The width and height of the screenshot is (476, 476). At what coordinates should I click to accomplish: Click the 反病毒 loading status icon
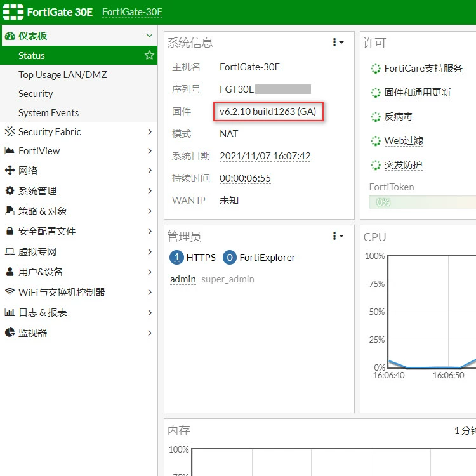(376, 117)
